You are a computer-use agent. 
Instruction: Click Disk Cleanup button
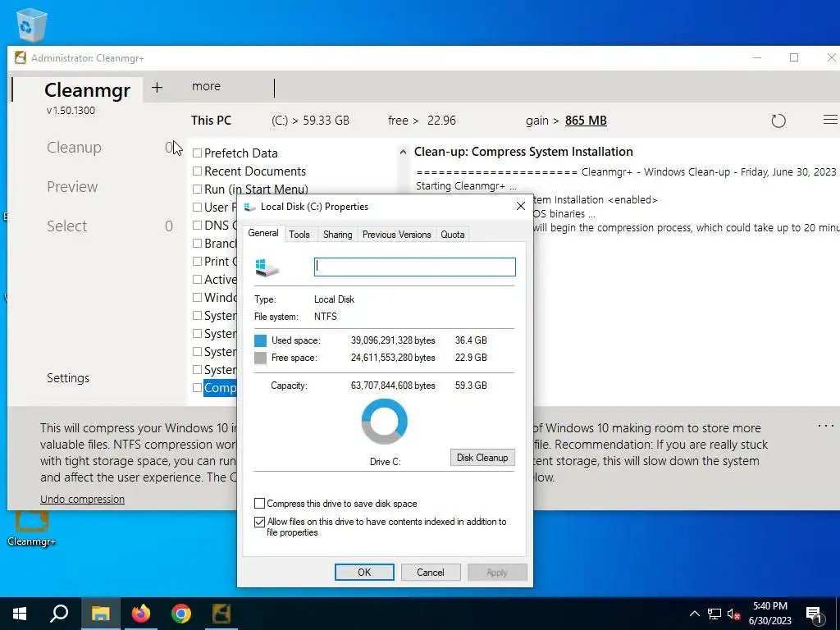click(x=482, y=458)
